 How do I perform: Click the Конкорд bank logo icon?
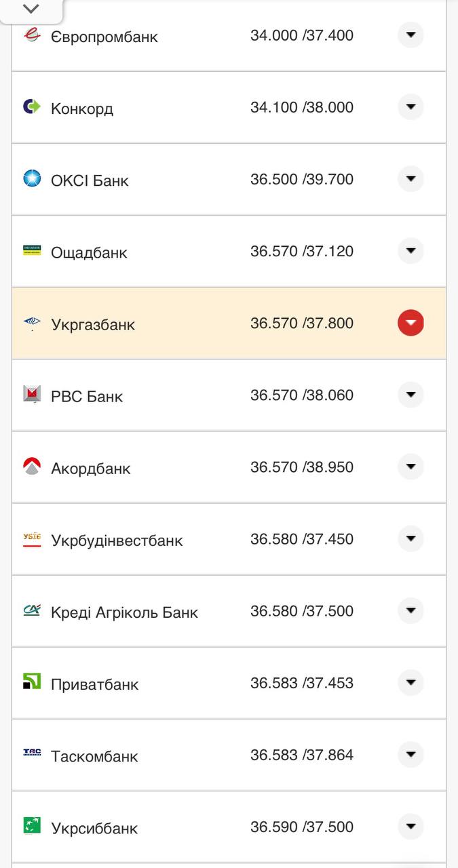coord(32,106)
